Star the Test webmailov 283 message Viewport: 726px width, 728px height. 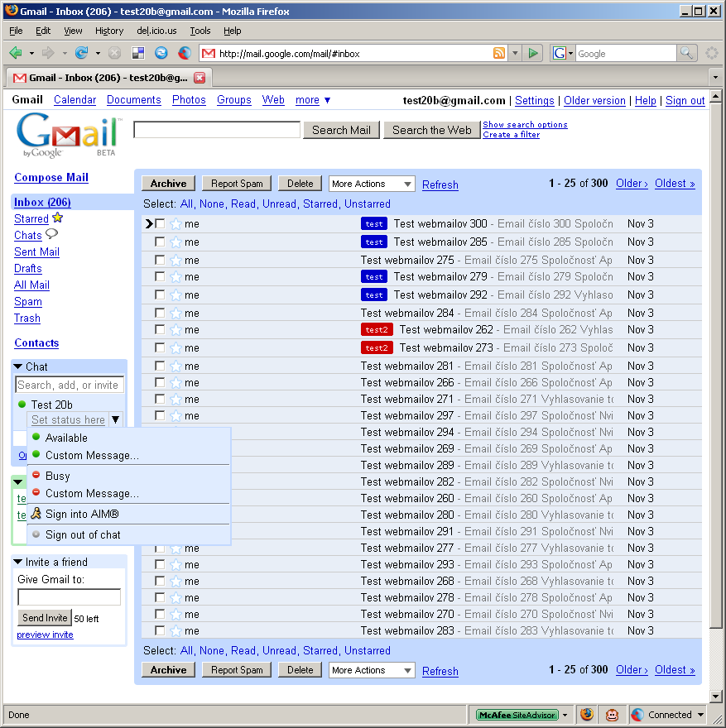coord(175,631)
